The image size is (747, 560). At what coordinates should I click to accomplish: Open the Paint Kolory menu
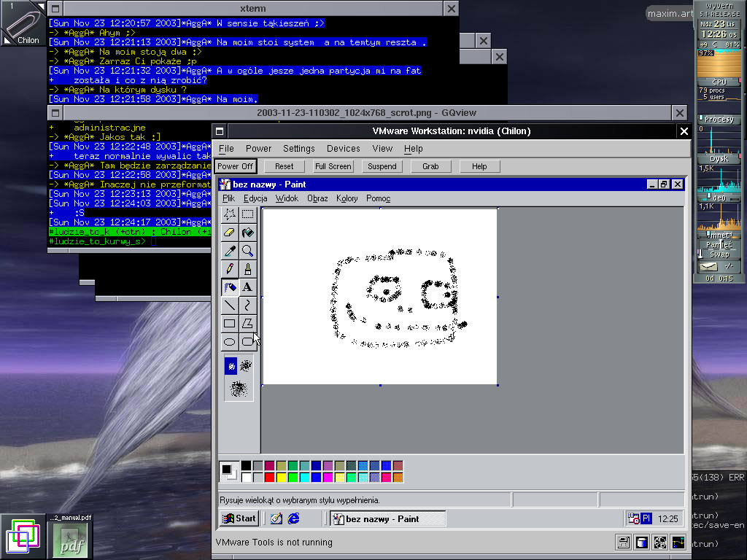tap(347, 198)
